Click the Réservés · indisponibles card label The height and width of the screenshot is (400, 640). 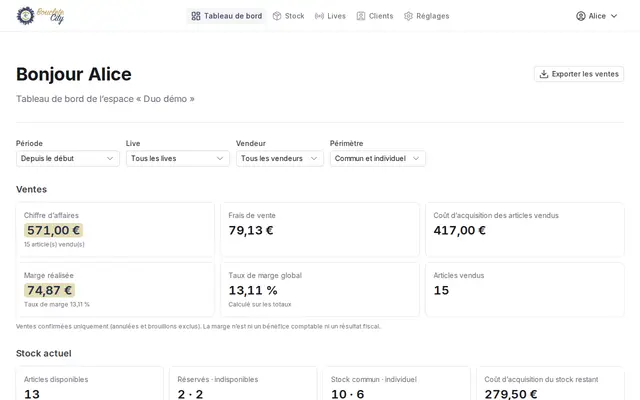point(218,379)
